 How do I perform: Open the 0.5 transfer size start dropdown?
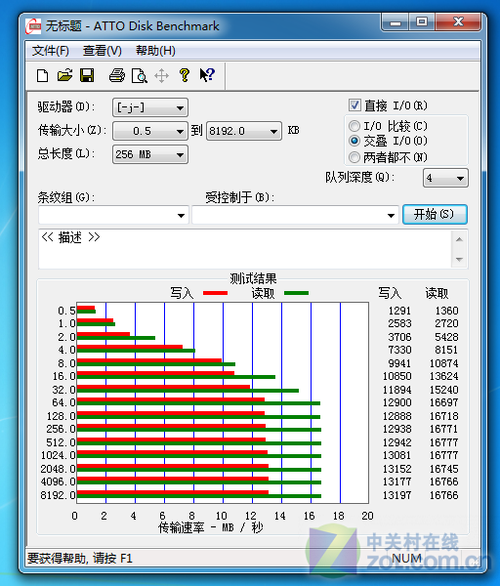click(x=150, y=131)
